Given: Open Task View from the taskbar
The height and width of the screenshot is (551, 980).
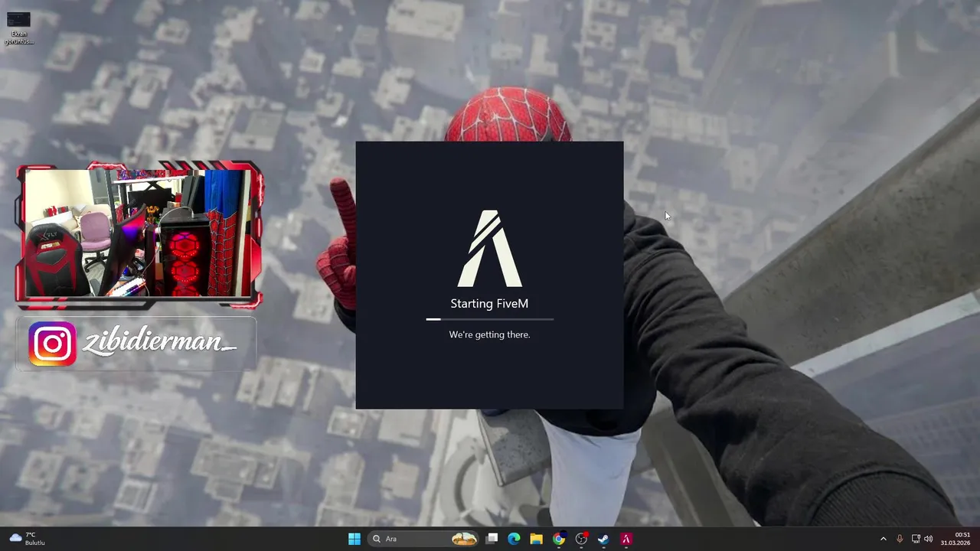Looking at the screenshot, I should tap(492, 539).
